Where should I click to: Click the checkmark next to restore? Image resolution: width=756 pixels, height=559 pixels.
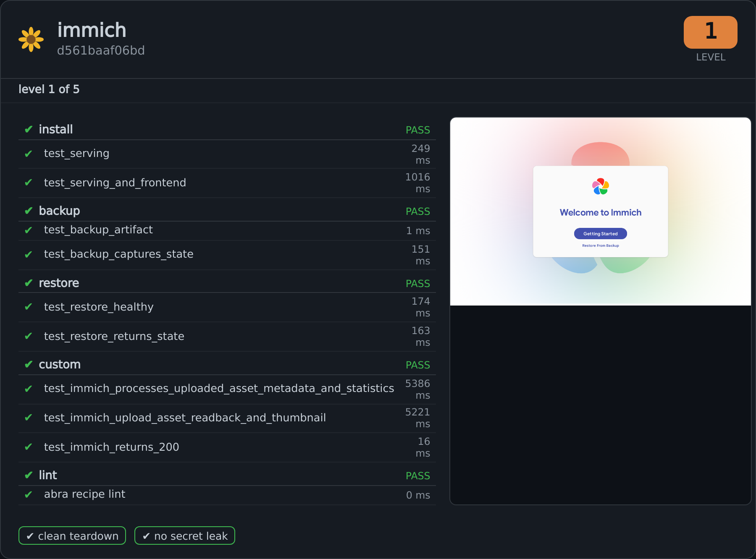[x=29, y=283]
